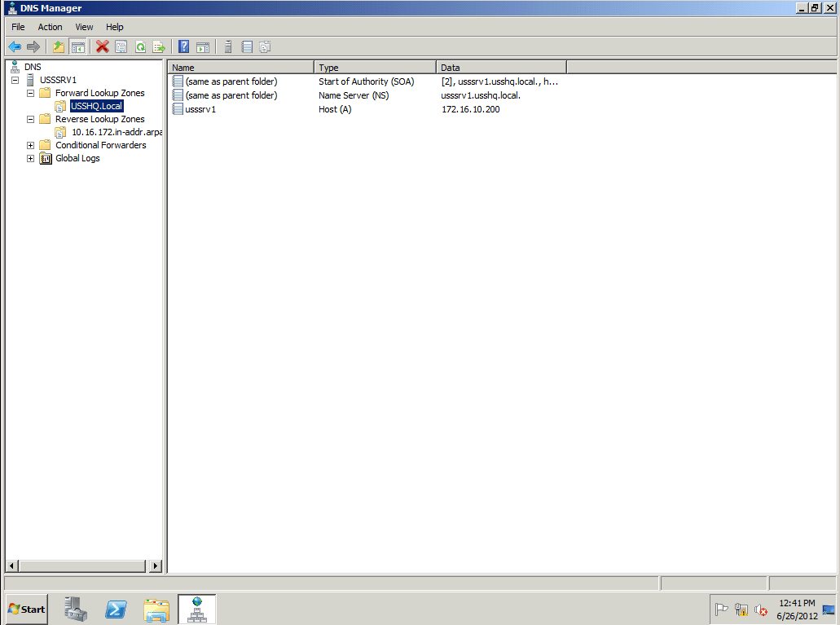This screenshot has width=840, height=625.
Task: Click the SOA data value starting with [2]
Action: 499,81
